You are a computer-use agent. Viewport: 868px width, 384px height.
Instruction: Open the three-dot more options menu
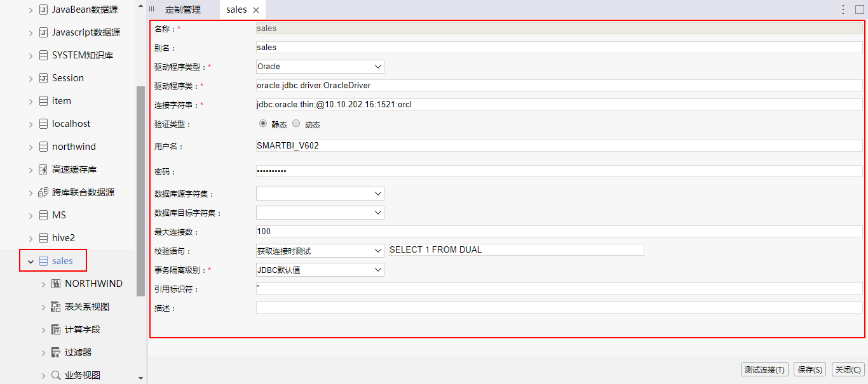coord(843,10)
